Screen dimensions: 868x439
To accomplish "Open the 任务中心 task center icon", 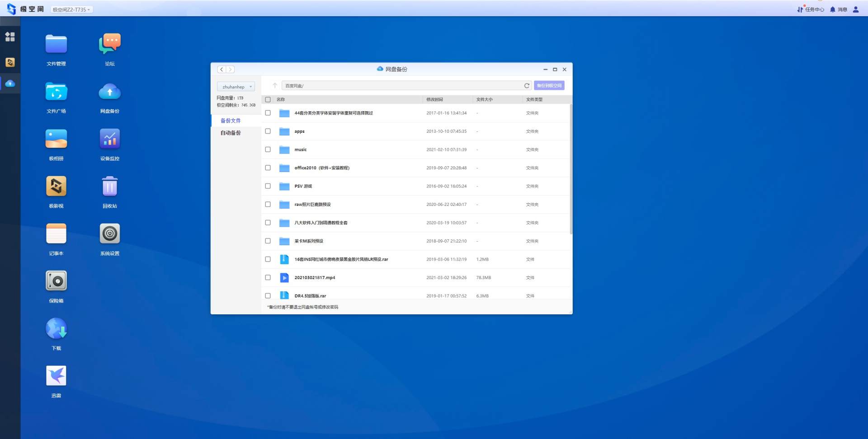I will (811, 9).
